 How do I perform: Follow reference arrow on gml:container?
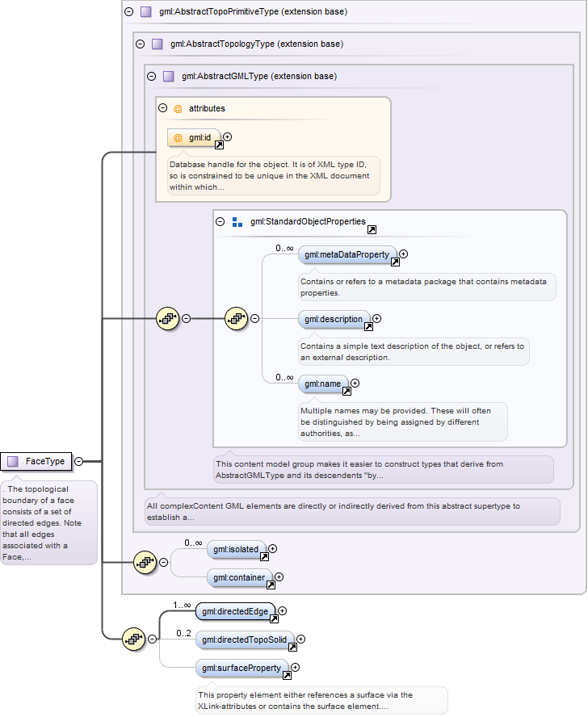[x=271, y=585]
